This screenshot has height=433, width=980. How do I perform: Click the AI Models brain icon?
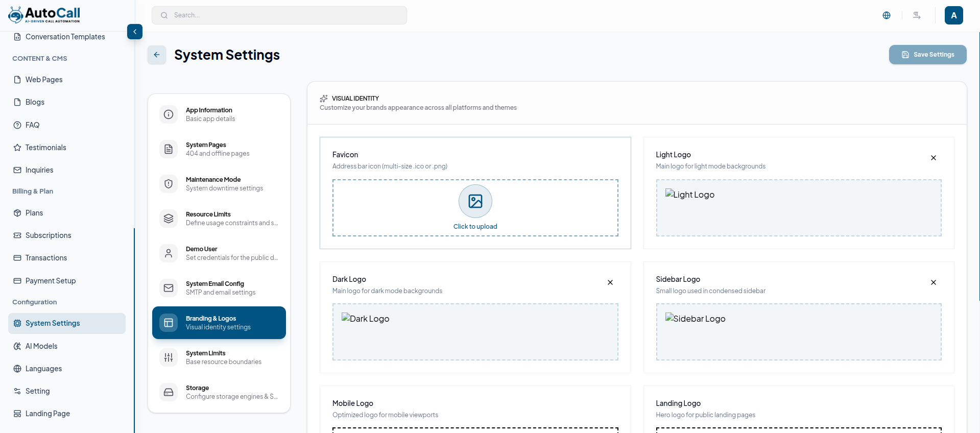click(x=17, y=346)
